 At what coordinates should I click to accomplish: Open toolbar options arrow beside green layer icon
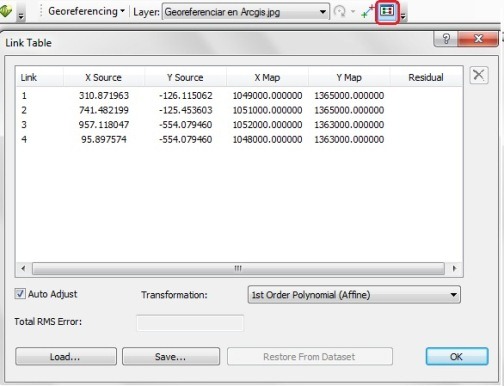click(x=21, y=15)
